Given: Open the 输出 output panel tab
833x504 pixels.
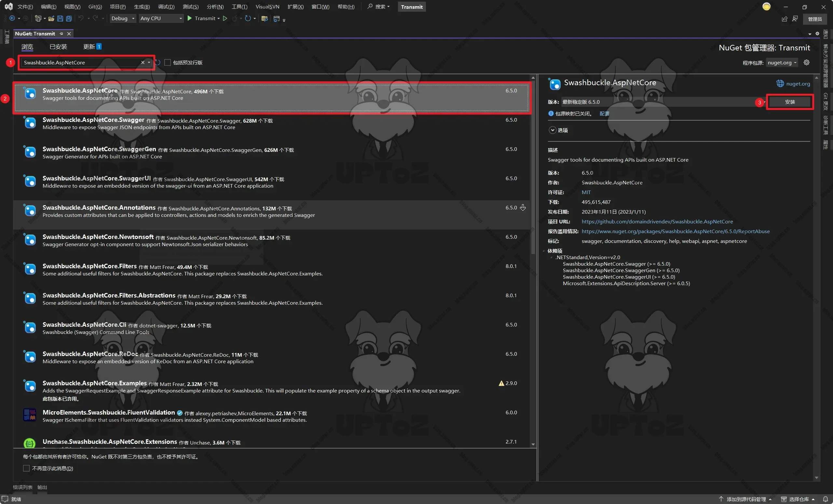Looking at the screenshot, I should (42, 487).
